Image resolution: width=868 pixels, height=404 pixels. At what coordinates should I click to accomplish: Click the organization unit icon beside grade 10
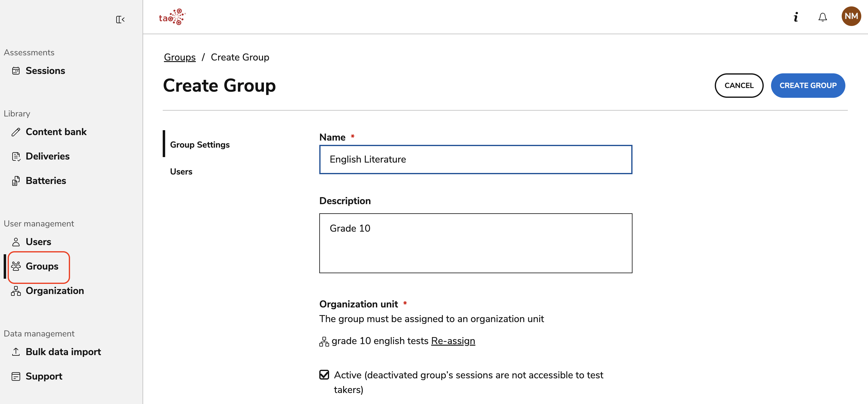(324, 341)
